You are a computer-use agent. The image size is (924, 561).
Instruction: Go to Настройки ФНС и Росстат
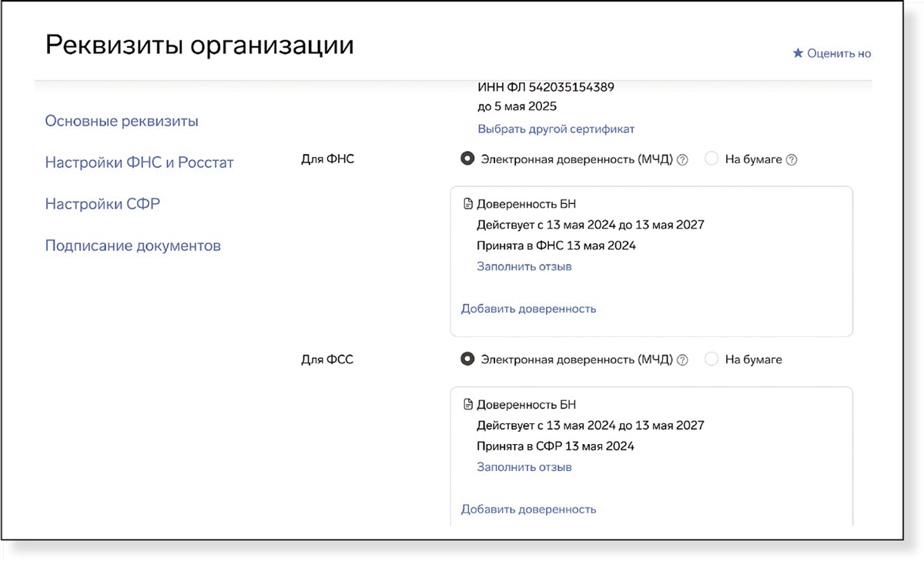(139, 162)
